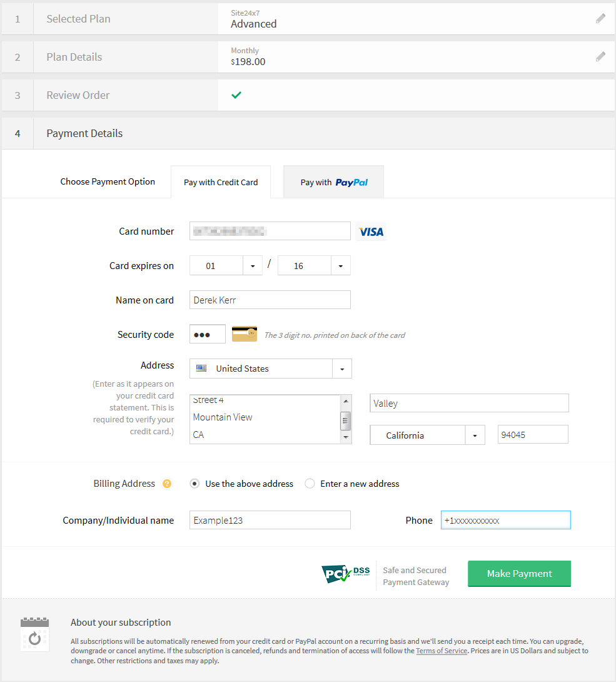The width and height of the screenshot is (616, 682).
Task: Select the Pay with Credit Card tab
Action: [x=221, y=183]
